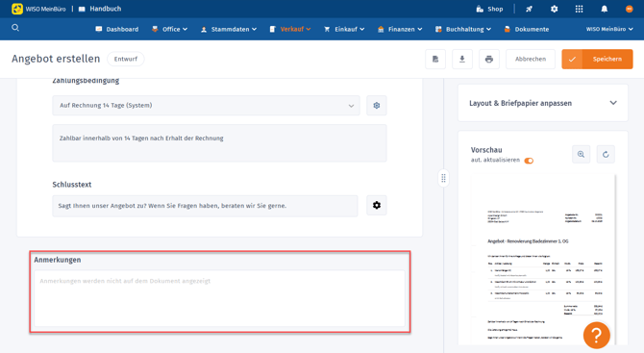
Task: Click the document preview icon button
Action: coord(435,60)
